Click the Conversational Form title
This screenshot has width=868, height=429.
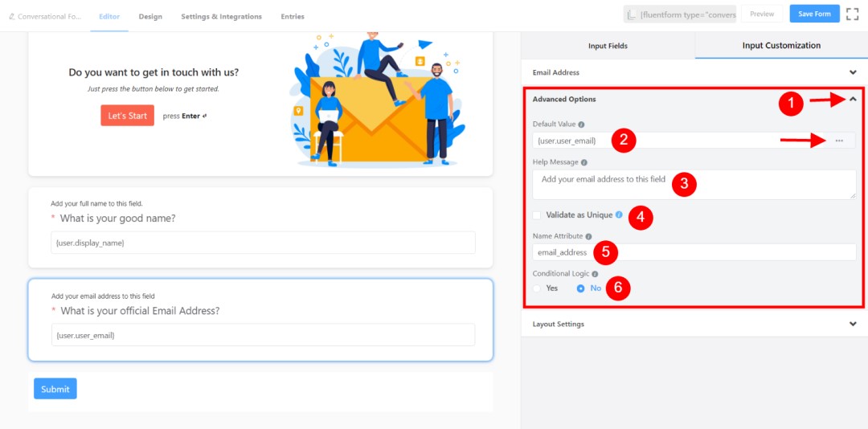[x=49, y=17]
